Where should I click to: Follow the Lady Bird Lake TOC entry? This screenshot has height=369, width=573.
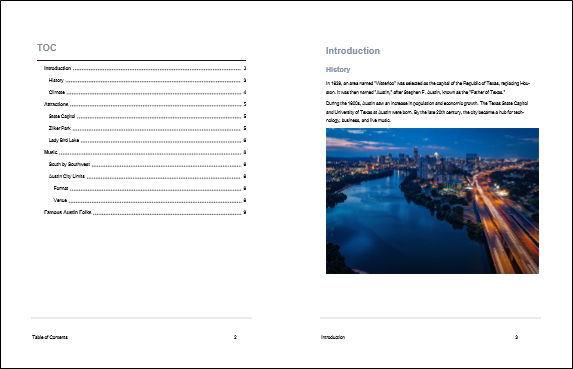(147, 140)
